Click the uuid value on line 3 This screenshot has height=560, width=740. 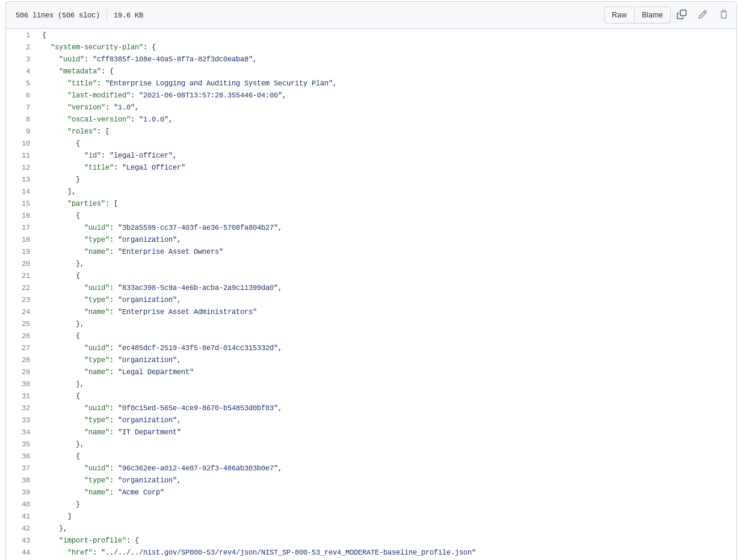tap(173, 59)
